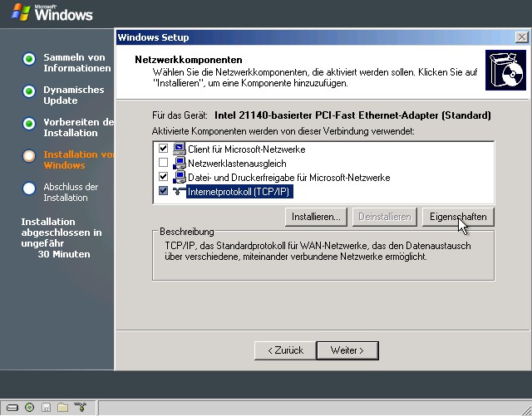Screen dimensions: 532x416
Task: Click the CD-ROM icon in status bar
Action: (29, 408)
